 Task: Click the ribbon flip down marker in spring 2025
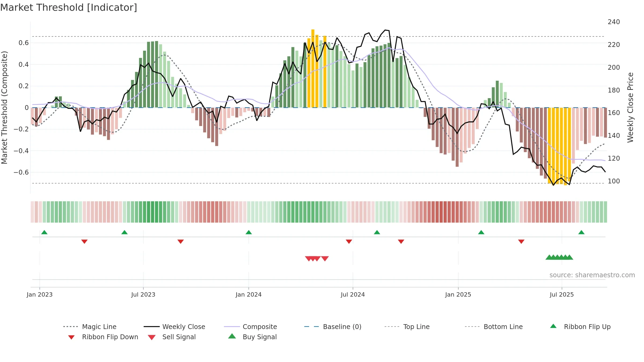point(521,242)
